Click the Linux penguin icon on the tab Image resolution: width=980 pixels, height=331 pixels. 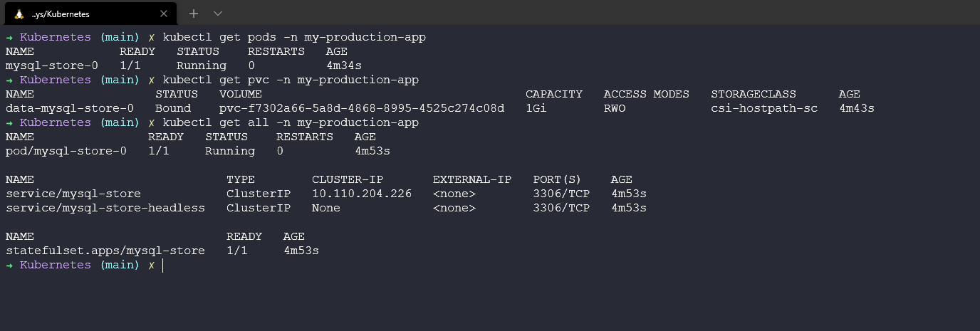click(x=19, y=14)
